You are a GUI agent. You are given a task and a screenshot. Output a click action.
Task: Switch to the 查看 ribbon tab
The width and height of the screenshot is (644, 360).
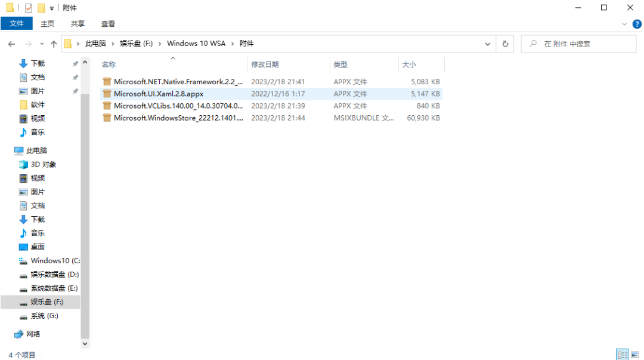tap(108, 24)
